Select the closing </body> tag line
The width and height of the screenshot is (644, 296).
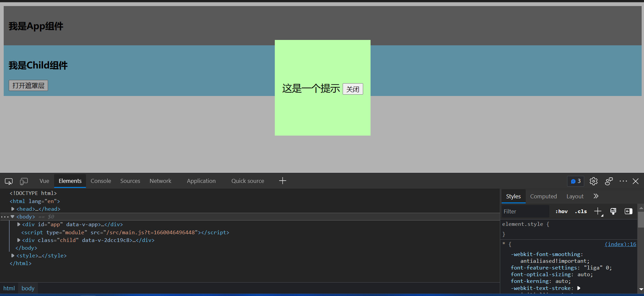pyautogui.click(x=26, y=248)
